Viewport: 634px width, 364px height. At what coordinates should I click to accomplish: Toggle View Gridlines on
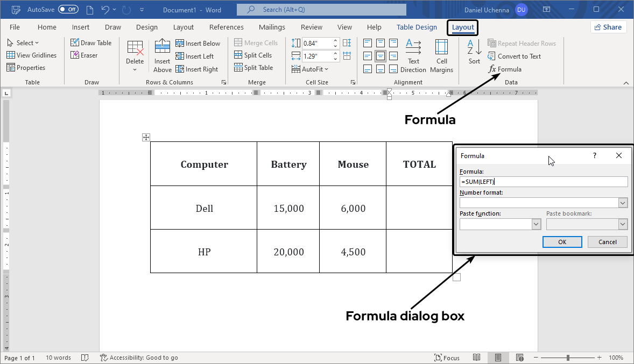[x=32, y=54]
